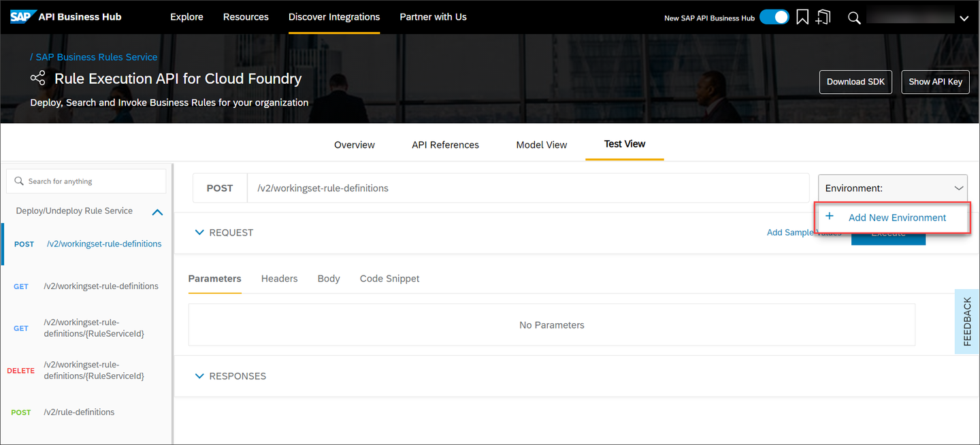This screenshot has height=445, width=980.
Task: Open the Resources menu
Action: tap(246, 17)
